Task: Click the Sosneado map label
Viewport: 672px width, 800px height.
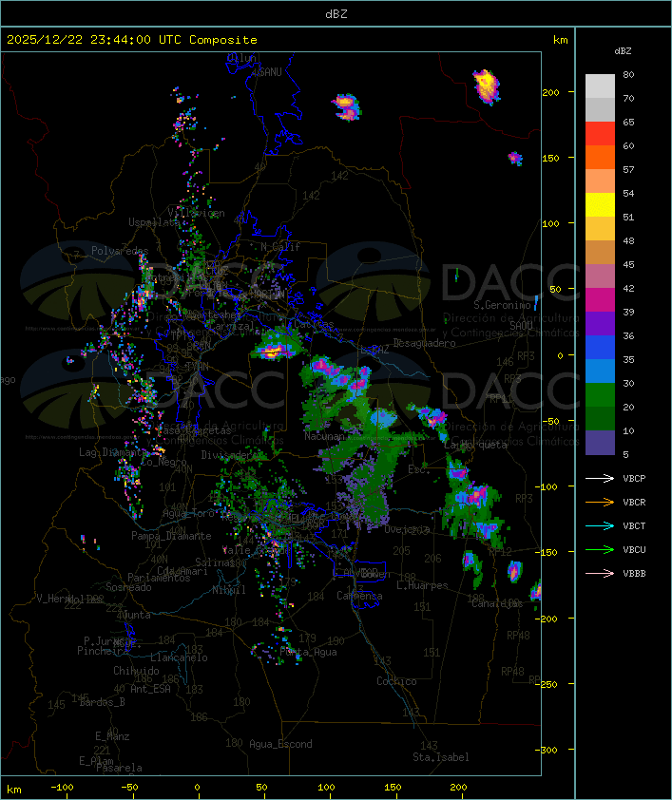Action: pyautogui.click(x=128, y=587)
